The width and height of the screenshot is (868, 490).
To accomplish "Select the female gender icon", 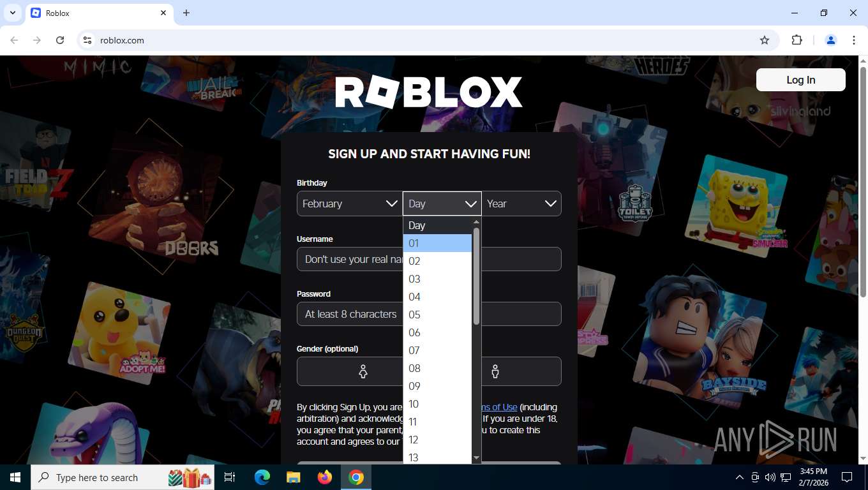I will (x=363, y=371).
